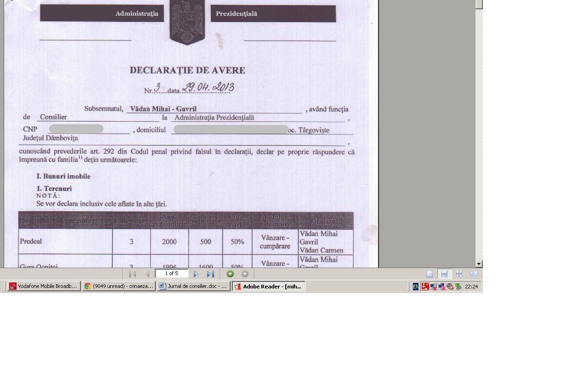Image resolution: width=588 pixels, height=368 pixels.
Task: Click 'Județul Dâmbovița' text
Action: pyautogui.click(x=51, y=138)
